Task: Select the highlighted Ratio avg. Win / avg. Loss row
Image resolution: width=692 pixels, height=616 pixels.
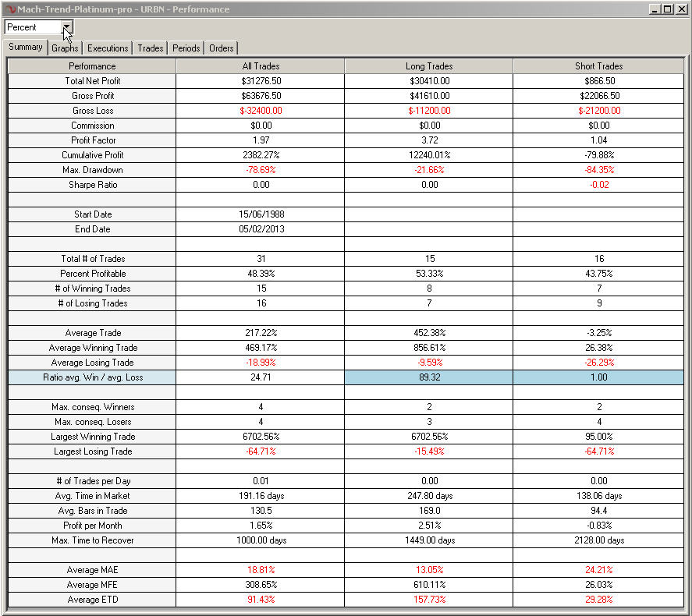Action: point(91,377)
